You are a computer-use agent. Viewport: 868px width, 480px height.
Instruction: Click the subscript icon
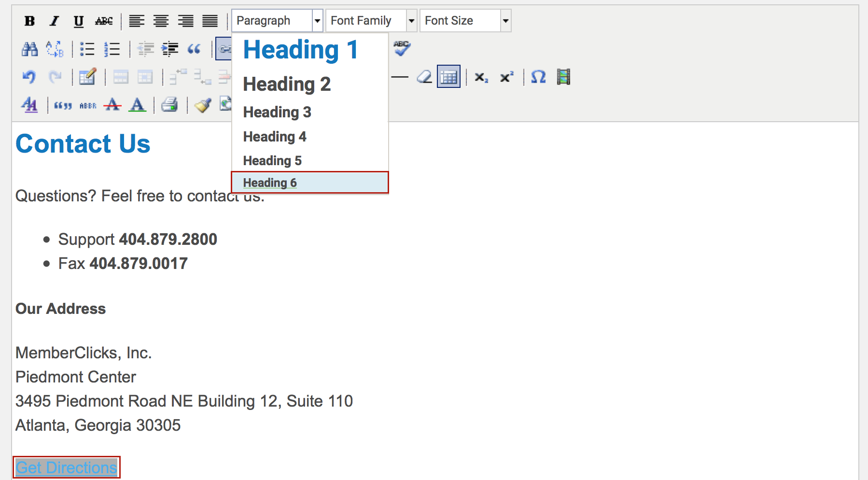481,77
